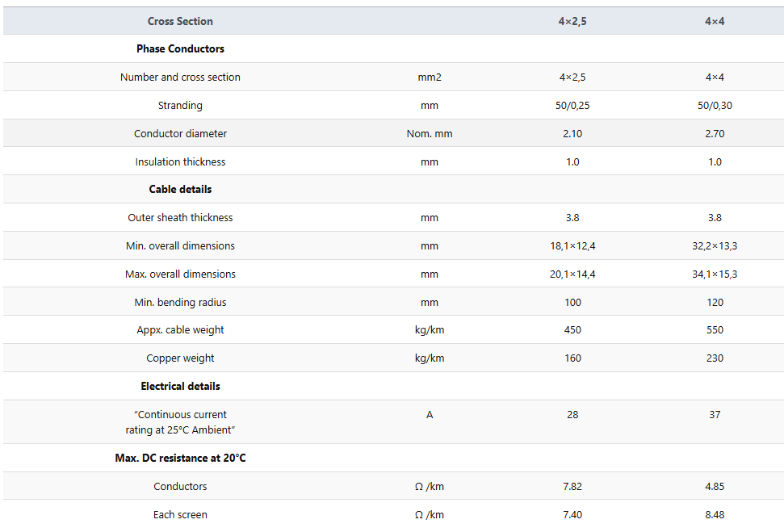Viewport: 784px width, 532px height.
Task: Click the Appx. cable weight row label
Action: (x=180, y=330)
